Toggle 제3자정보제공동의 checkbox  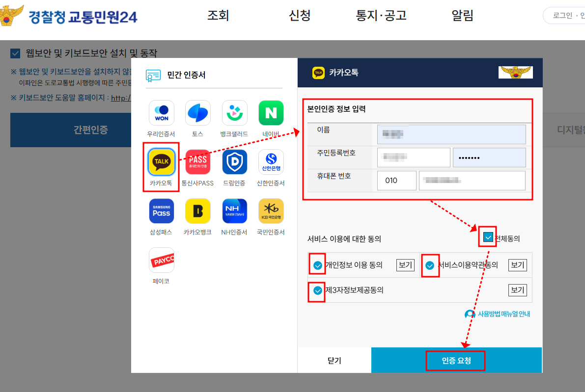317,290
